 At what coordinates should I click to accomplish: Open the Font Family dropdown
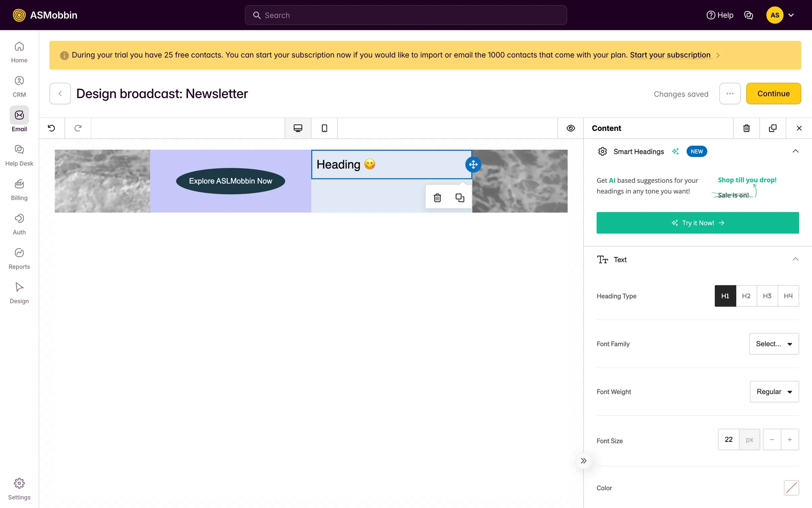click(774, 344)
